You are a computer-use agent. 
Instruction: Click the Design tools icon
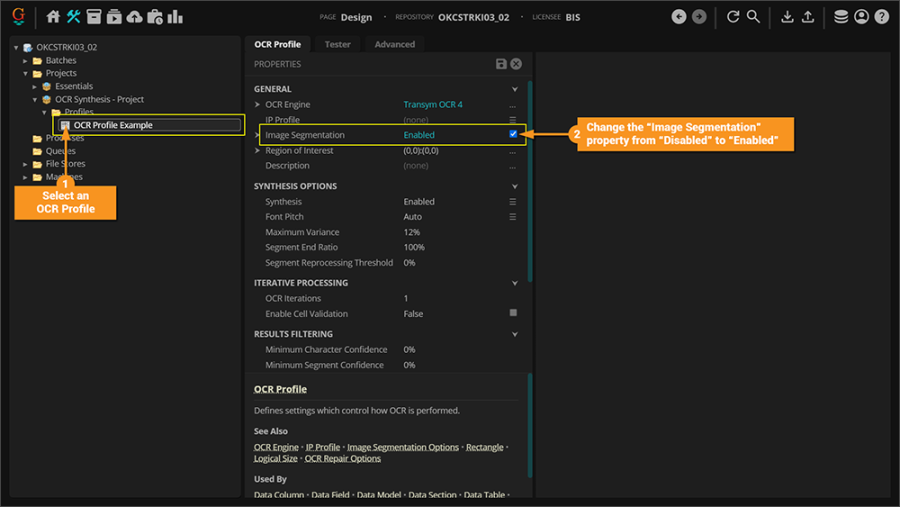(73, 17)
